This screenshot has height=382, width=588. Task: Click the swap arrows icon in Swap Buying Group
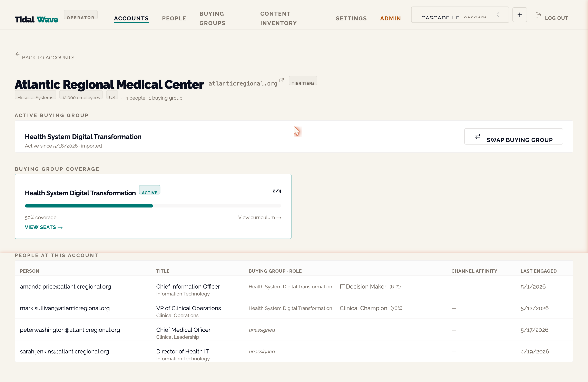[478, 136]
